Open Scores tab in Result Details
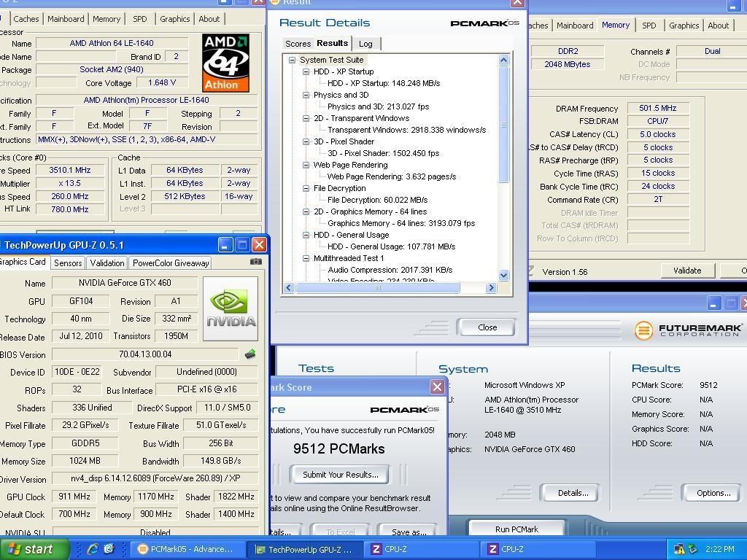The height and width of the screenshot is (560, 747). pos(298,44)
